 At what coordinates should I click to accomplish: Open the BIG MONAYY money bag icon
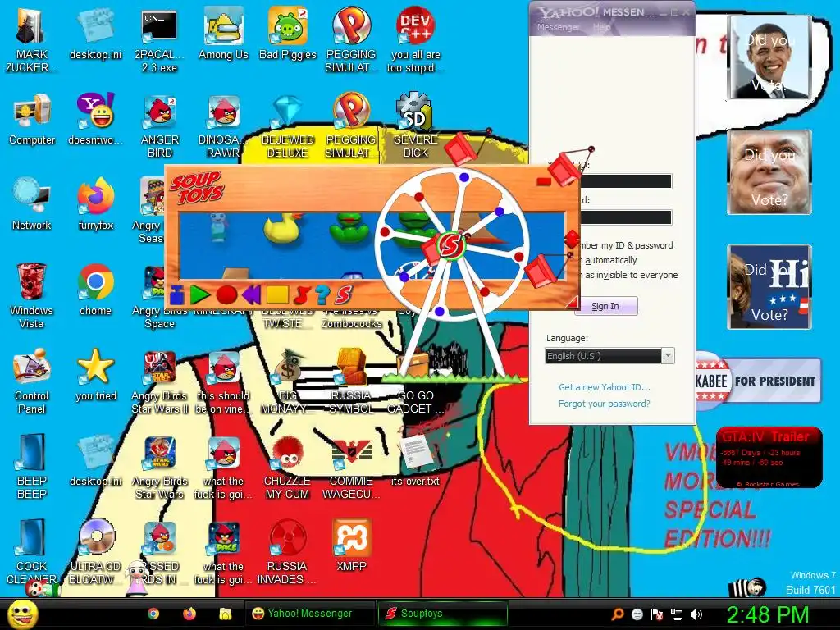click(x=288, y=381)
